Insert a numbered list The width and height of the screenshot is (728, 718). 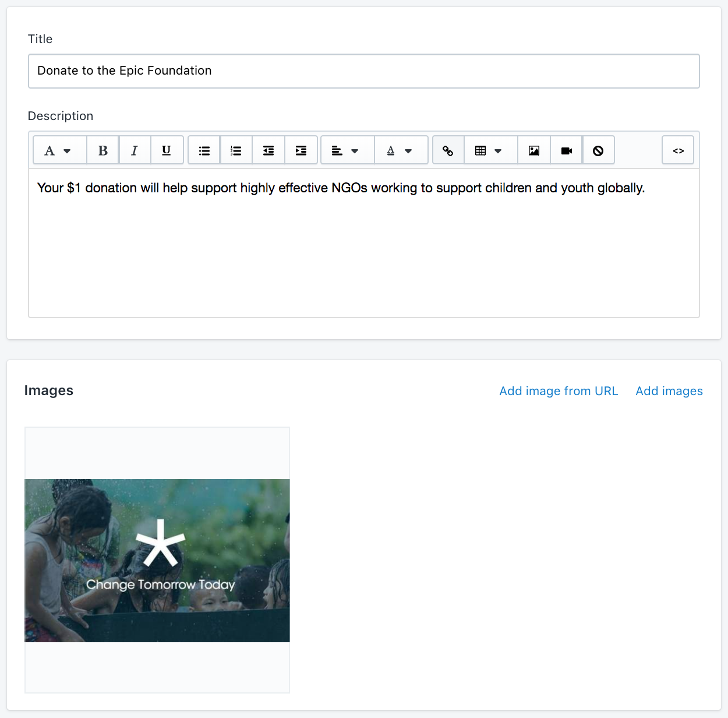tap(236, 150)
